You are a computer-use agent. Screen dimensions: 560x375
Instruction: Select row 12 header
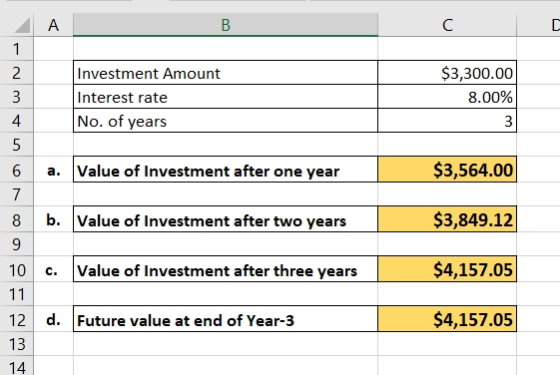click(16, 319)
